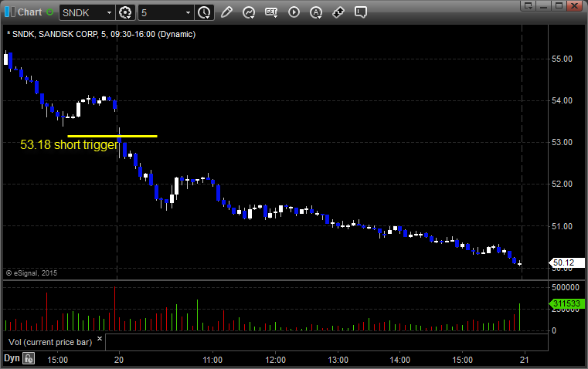
Task: Click the date 20 on time axis
Action: tap(119, 360)
